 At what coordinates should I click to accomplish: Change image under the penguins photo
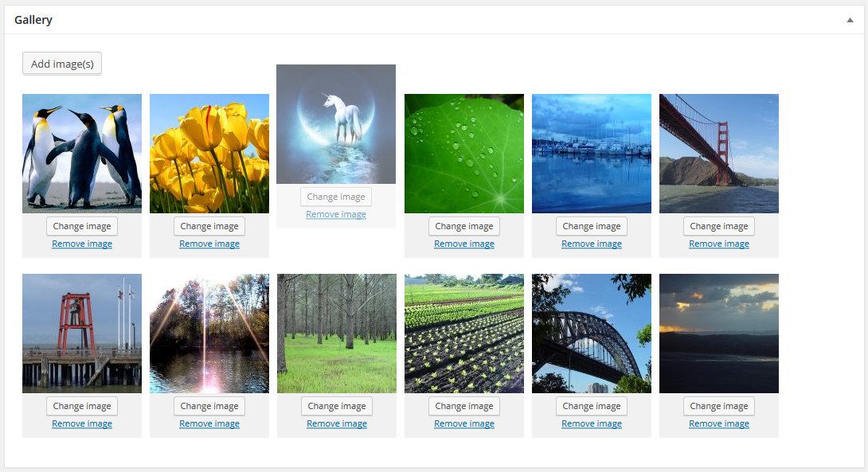point(82,226)
